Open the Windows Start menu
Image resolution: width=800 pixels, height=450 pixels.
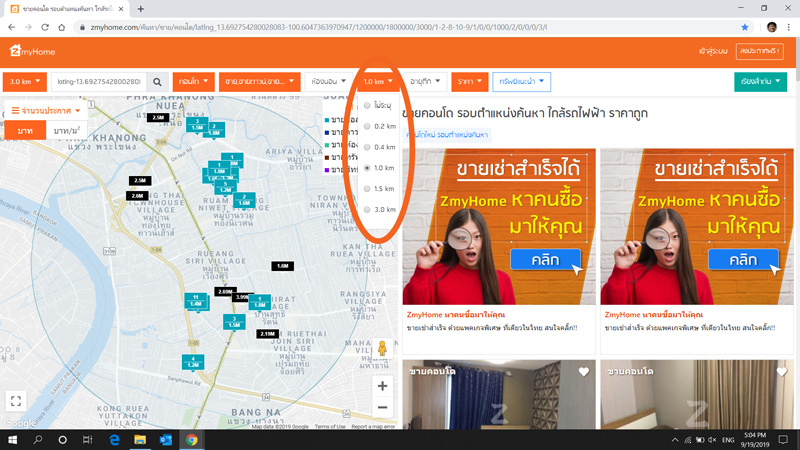click(x=12, y=440)
